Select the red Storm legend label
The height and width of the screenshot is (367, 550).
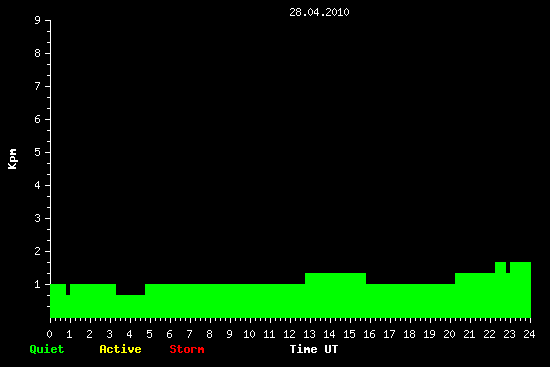click(x=187, y=349)
